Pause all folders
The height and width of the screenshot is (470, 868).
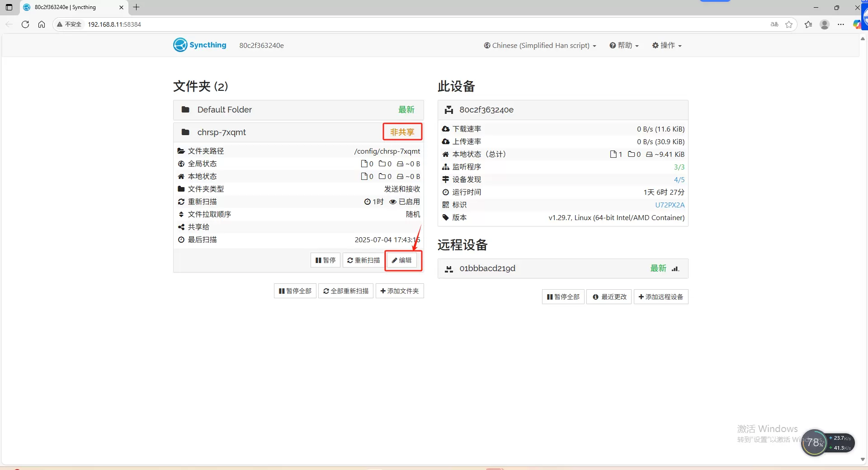[295, 291]
